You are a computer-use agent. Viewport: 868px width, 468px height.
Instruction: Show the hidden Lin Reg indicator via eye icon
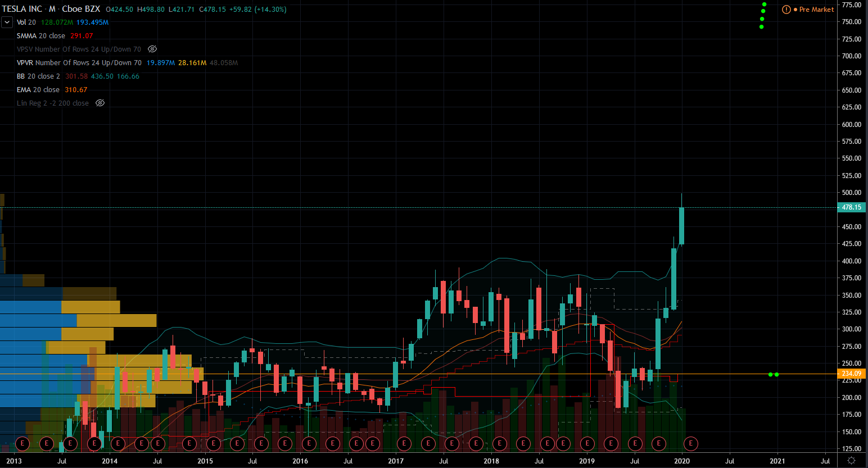(100, 103)
